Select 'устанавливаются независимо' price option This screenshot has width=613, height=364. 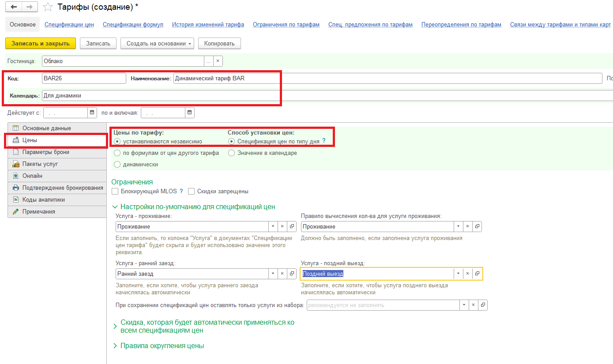117,142
